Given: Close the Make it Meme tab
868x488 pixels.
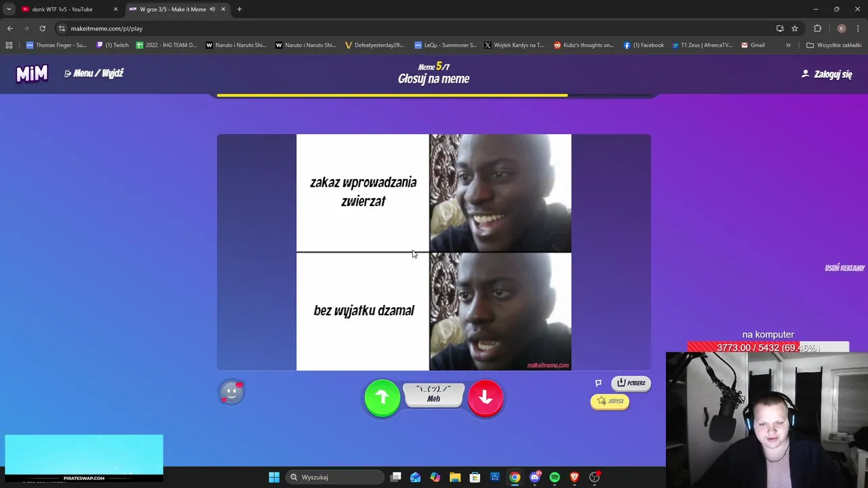Looking at the screenshot, I should 223,9.
